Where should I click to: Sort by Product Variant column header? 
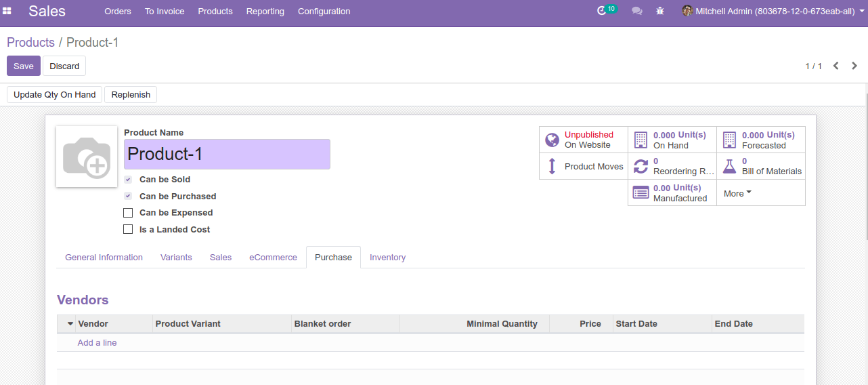[222, 324]
